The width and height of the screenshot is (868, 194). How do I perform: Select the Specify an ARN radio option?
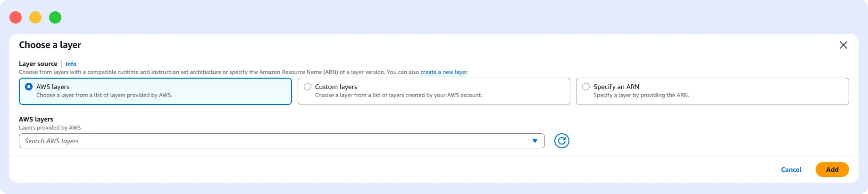click(x=586, y=87)
